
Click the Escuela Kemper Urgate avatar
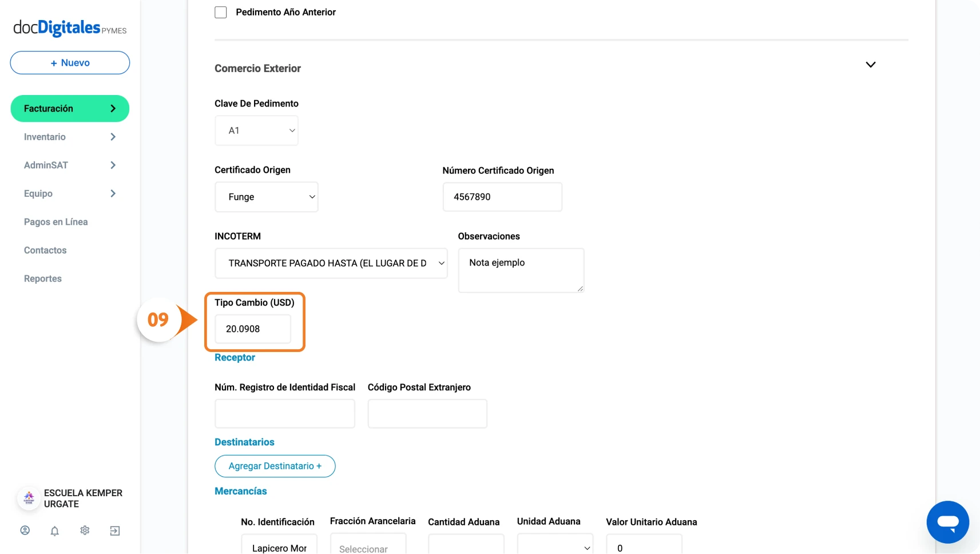pos(29,498)
